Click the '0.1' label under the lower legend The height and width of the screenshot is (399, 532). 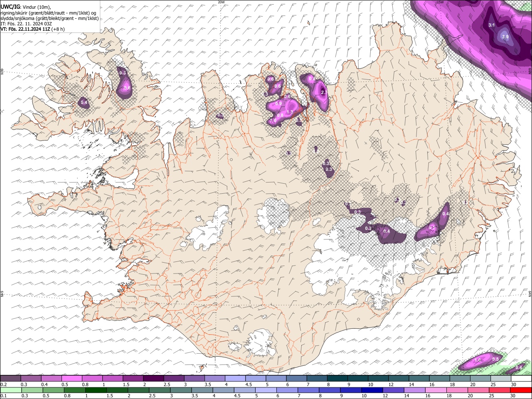tap(3, 396)
